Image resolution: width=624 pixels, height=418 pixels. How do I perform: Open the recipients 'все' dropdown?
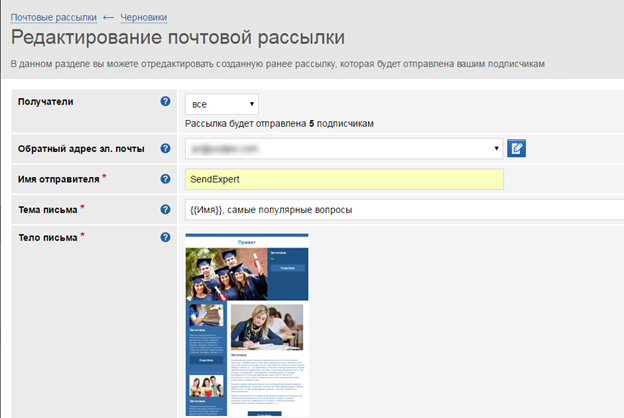(x=222, y=102)
